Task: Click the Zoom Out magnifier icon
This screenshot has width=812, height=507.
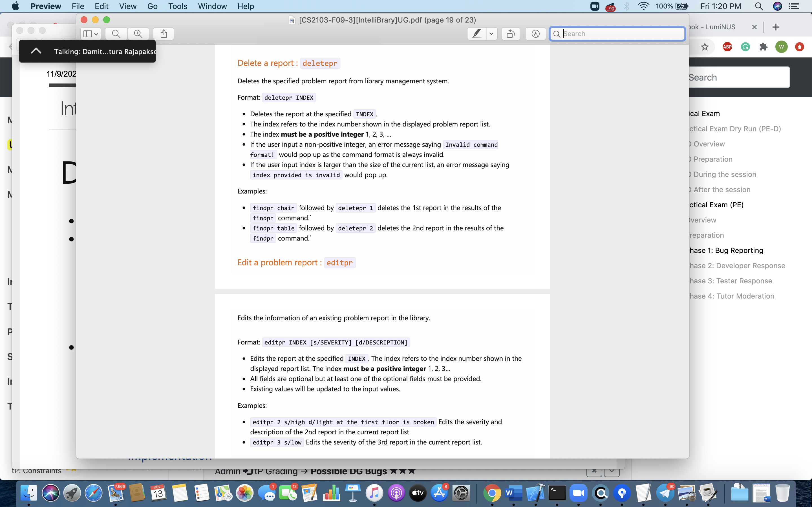Action: pyautogui.click(x=116, y=34)
